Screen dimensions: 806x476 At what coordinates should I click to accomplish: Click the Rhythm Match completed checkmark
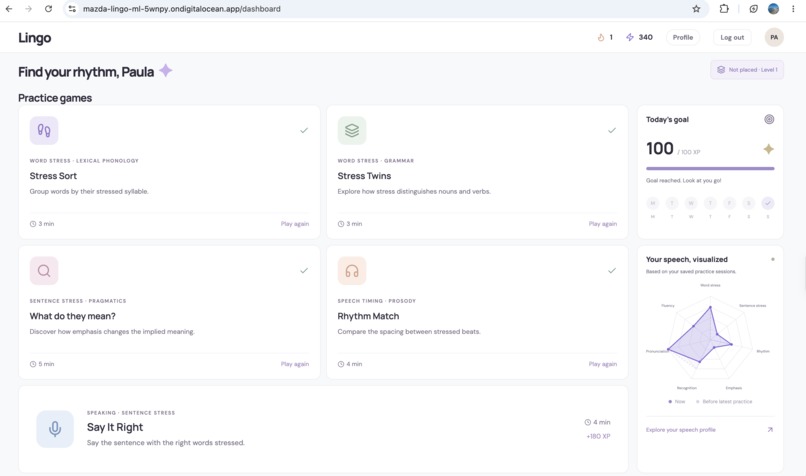pos(612,270)
